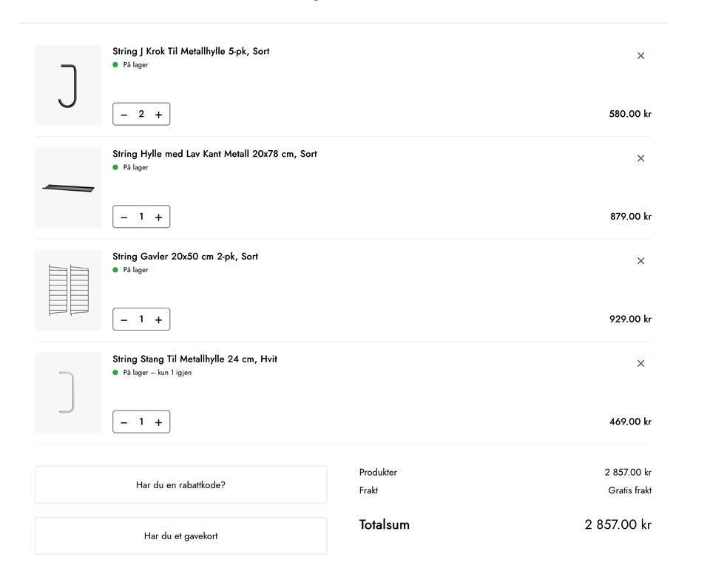Increase quantity of String J Krok
The width and height of the screenshot is (710, 588).
tap(158, 115)
